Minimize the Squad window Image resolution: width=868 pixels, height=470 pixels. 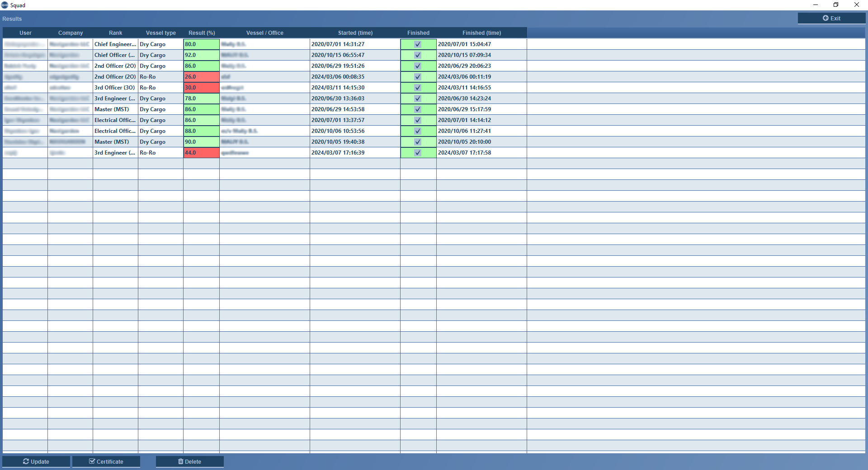816,5
